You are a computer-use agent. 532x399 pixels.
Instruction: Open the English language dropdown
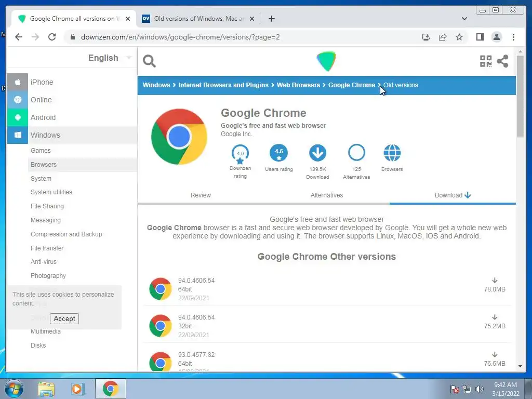[x=110, y=58]
